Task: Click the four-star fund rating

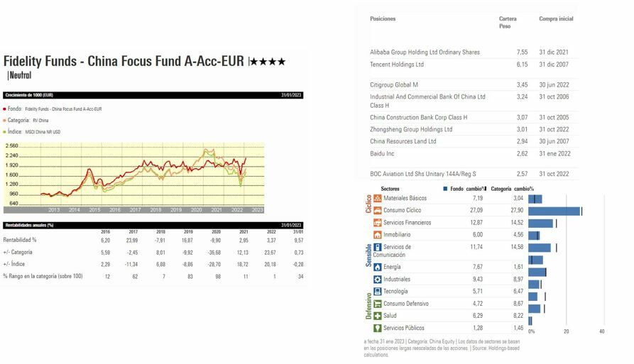Action: click(270, 62)
